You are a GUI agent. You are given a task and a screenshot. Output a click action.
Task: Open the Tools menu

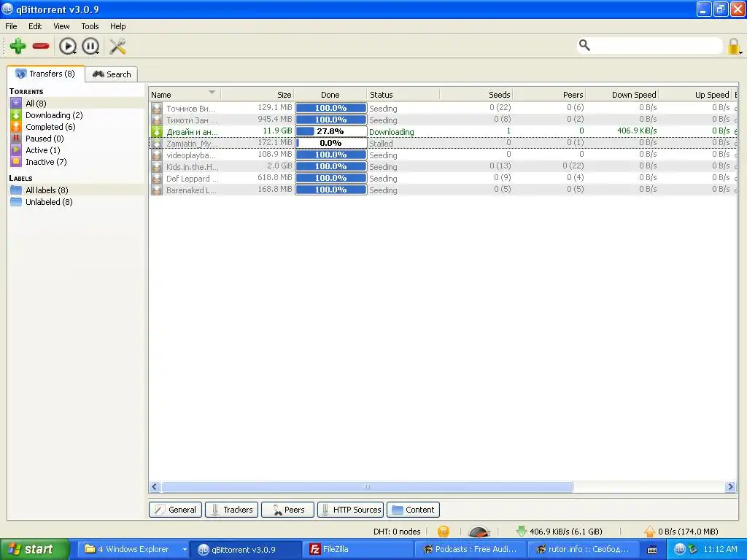[x=90, y=26]
